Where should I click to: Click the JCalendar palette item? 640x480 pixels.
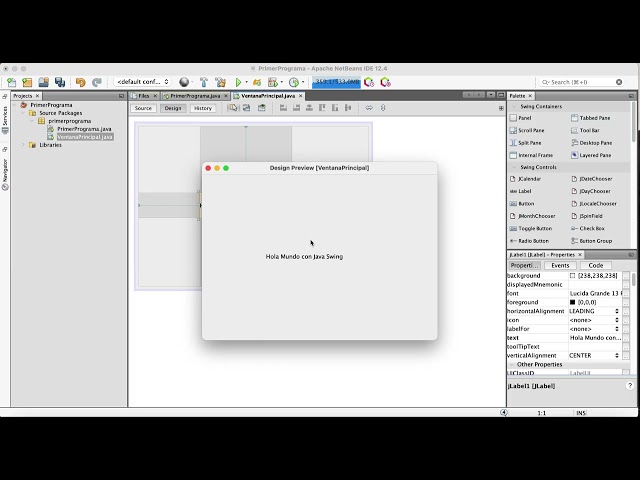click(x=525, y=179)
